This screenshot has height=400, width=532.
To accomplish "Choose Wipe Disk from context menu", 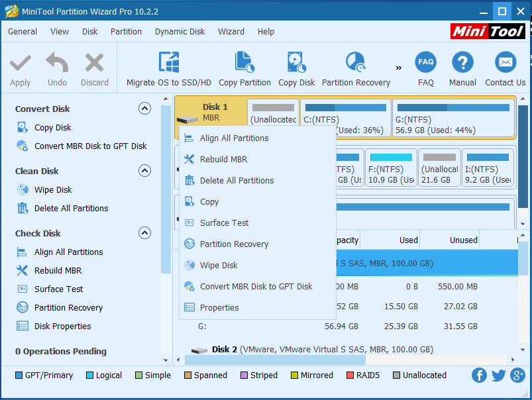I will [x=258, y=266].
